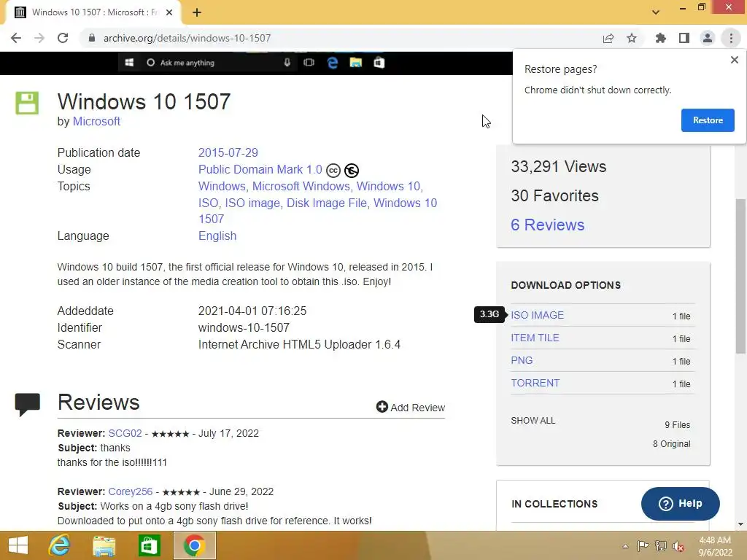Open Chrome three-dot menu
Image resolution: width=747 pixels, height=560 pixels.
(731, 38)
